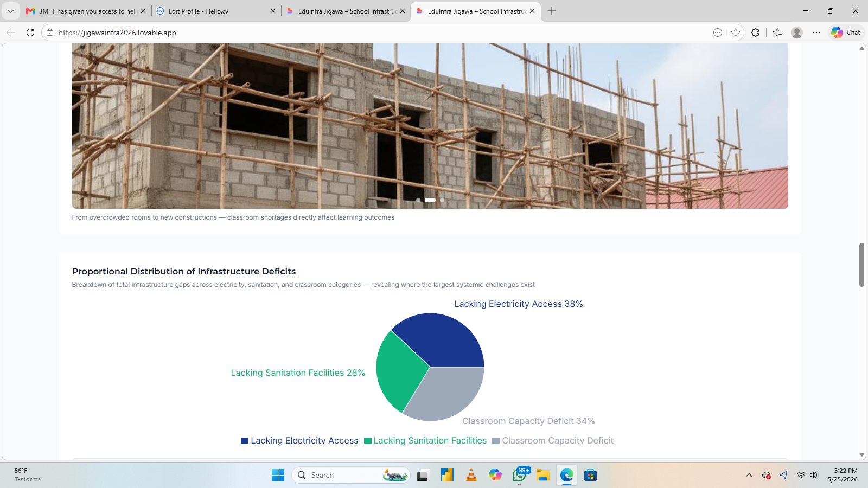Launch VLC media player from taskbar
This screenshot has height=488, width=868.
tap(471, 476)
